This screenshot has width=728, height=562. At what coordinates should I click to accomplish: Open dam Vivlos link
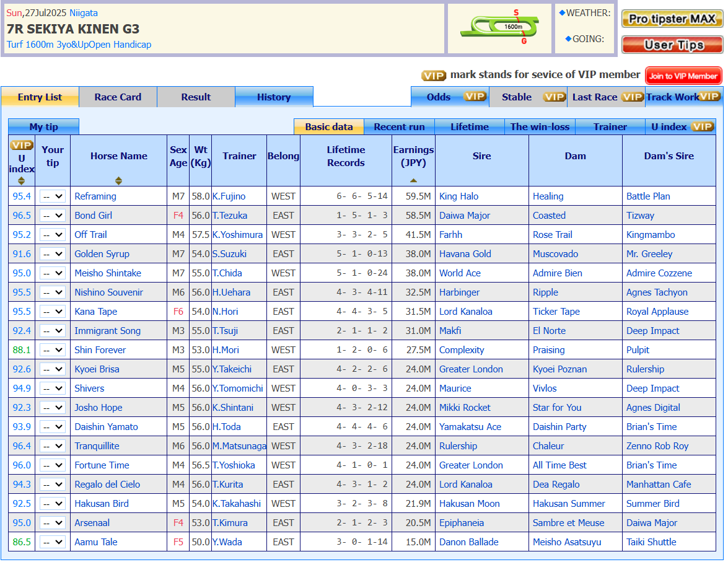(x=545, y=389)
